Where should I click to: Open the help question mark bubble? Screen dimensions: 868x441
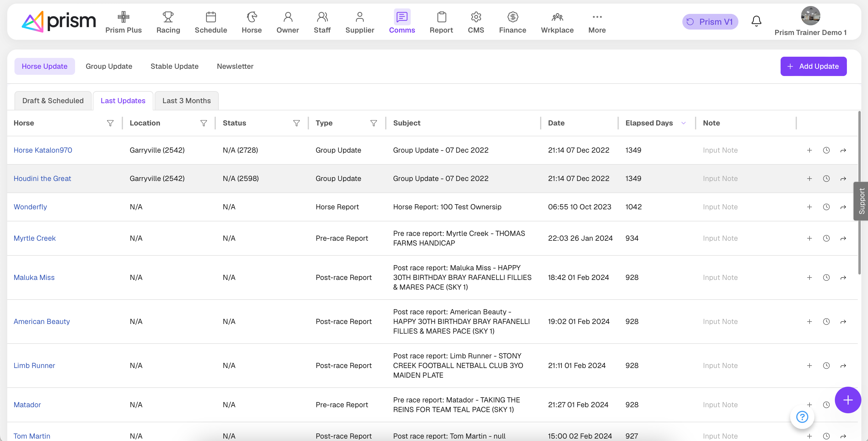[802, 417]
